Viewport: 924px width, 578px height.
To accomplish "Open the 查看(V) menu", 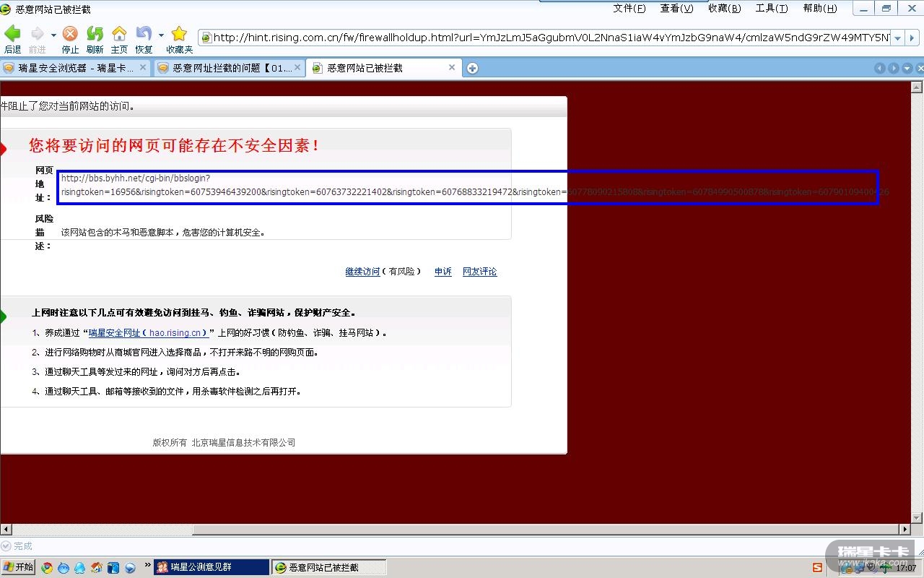I will pos(676,9).
